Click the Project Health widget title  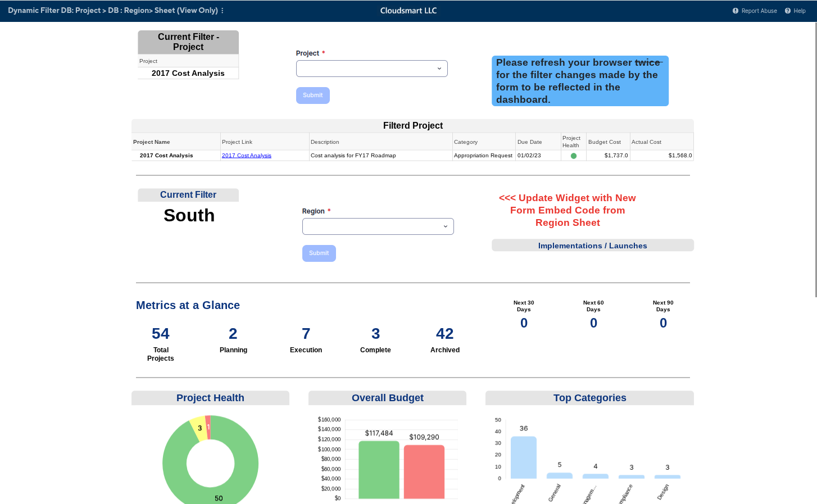pos(210,398)
